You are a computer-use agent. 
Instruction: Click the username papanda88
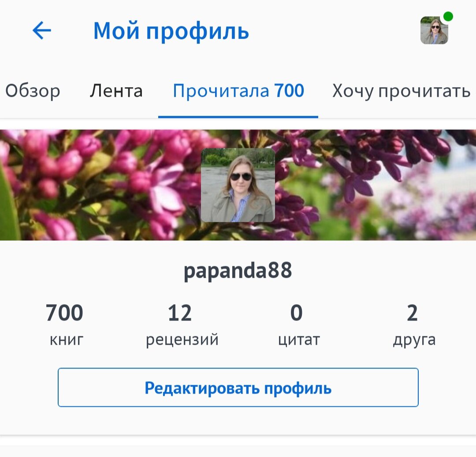click(238, 271)
